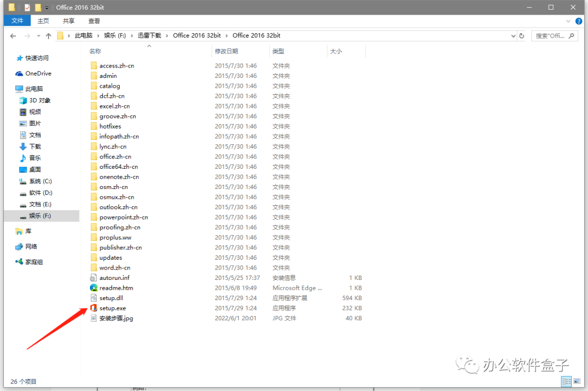Click the 安装步骤.jpg image file icon
The image size is (588, 391).
94,318
